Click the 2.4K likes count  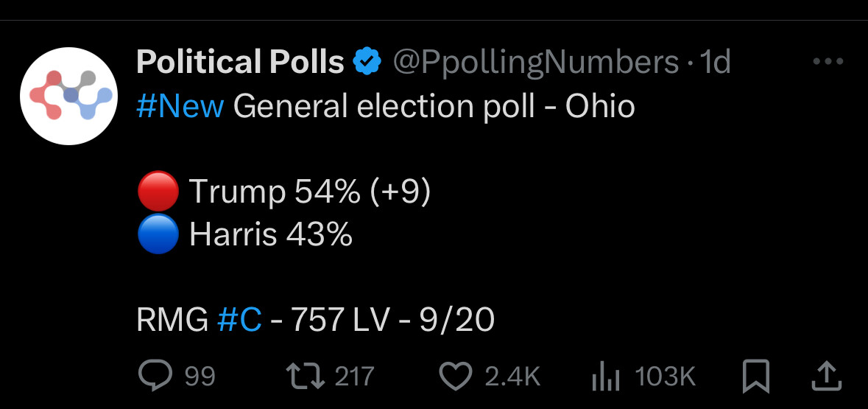(x=512, y=377)
